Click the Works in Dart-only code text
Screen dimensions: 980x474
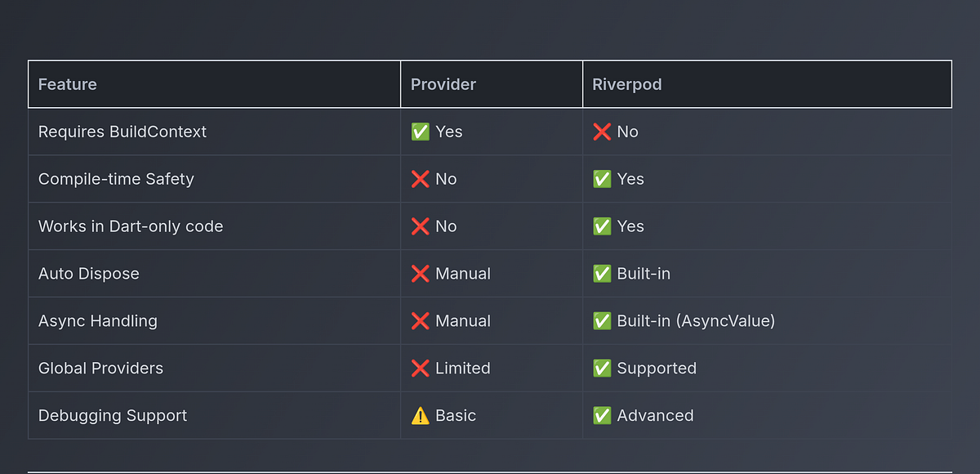(x=131, y=226)
